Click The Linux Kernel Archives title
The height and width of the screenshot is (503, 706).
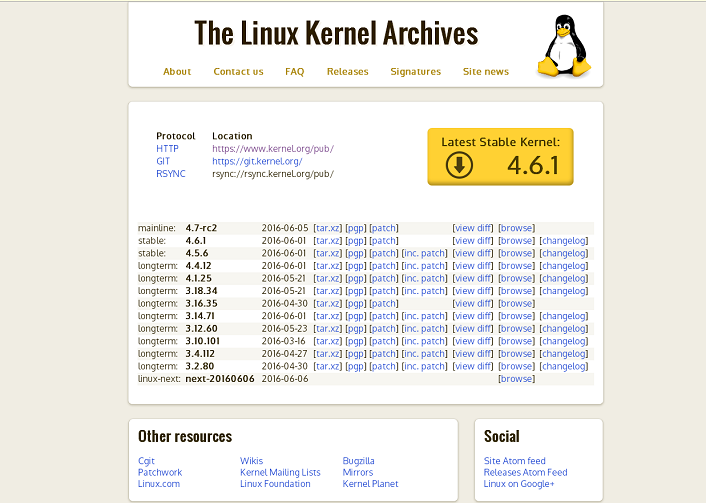coord(336,33)
